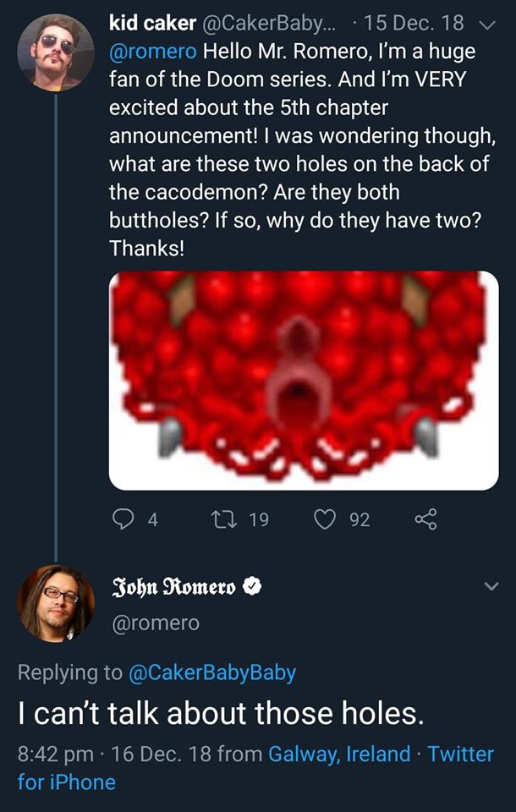Share the tweet via the share icon
This screenshot has height=812, width=516.
(x=426, y=519)
